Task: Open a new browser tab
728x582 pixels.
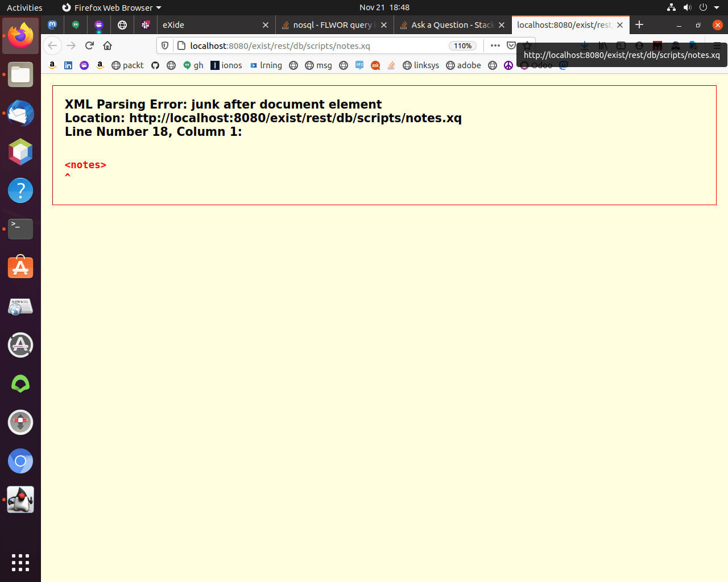Action: pos(639,24)
